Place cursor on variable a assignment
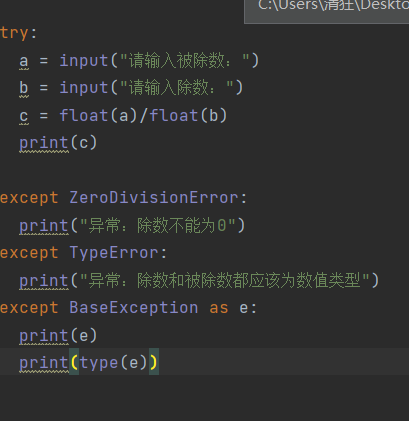409x421 pixels. tap(24, 61)
